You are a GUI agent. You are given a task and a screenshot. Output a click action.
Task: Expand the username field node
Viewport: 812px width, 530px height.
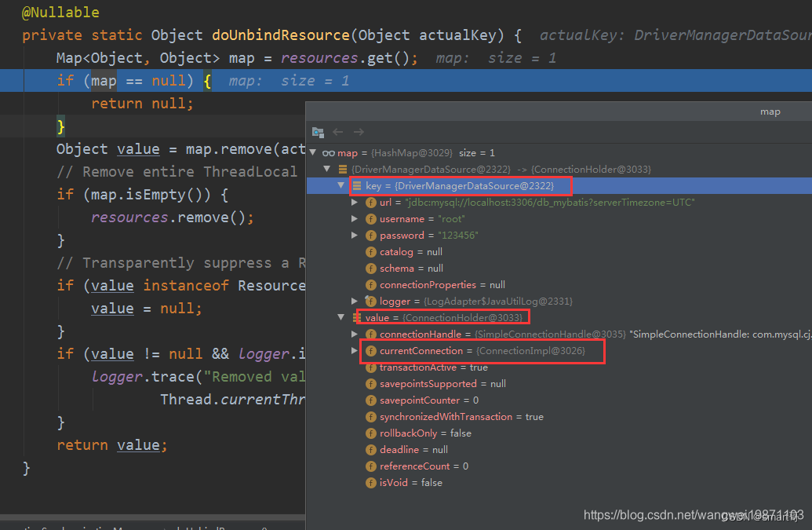point(355,218)
